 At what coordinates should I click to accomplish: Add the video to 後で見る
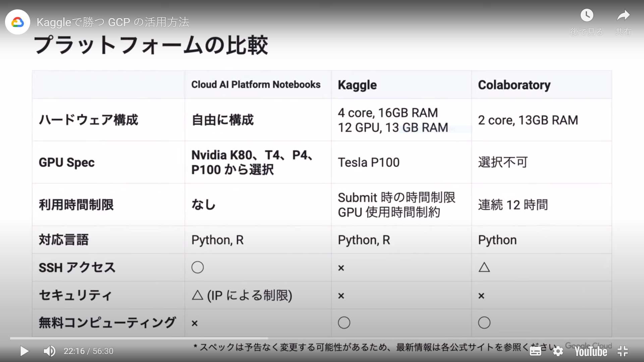tap(587, 22)
